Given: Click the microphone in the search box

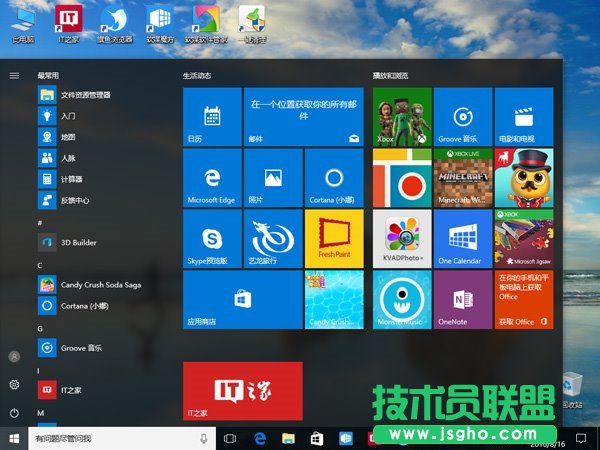Looking at the screenshot, I should (x=204, y=439).
